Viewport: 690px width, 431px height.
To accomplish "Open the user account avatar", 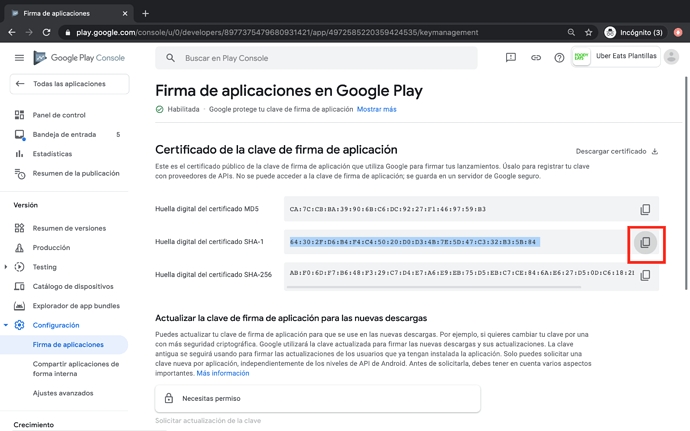I will 672,56.
